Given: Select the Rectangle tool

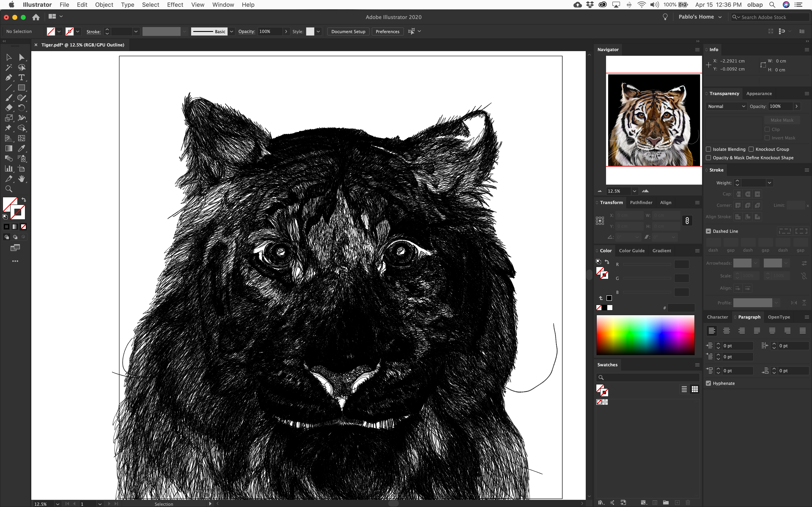Looking at the screenshot, I should pos(22,87).
